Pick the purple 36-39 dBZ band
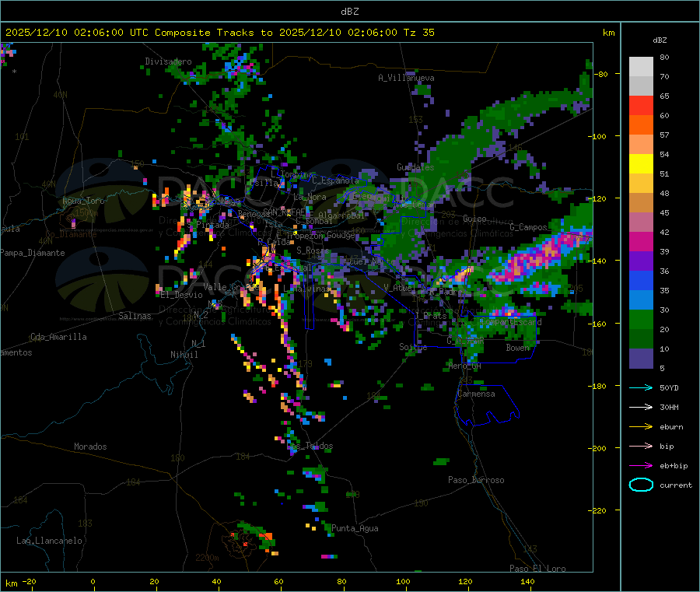The height and width of the screenshot is (592, 700). click(641, 261)
